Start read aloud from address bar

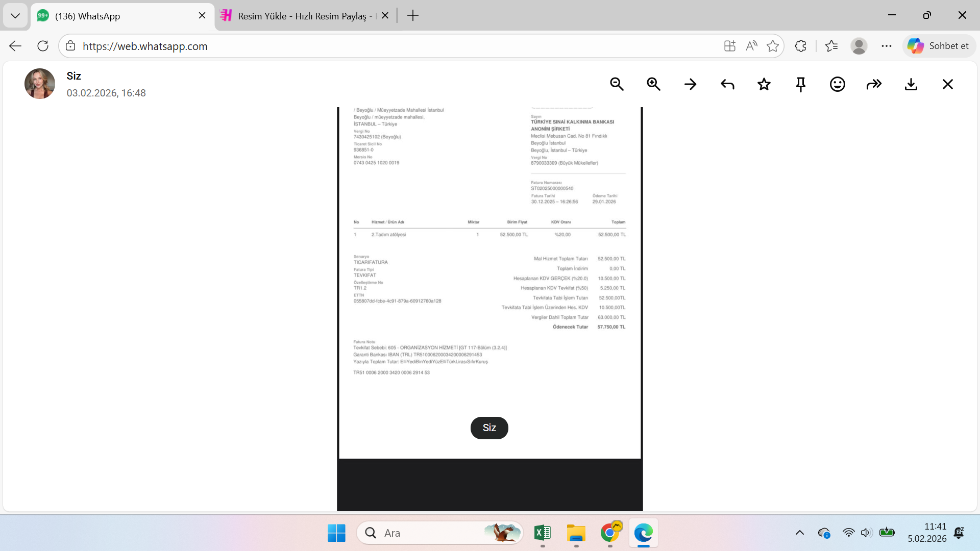pyautogui.click(x=751, y=46)
